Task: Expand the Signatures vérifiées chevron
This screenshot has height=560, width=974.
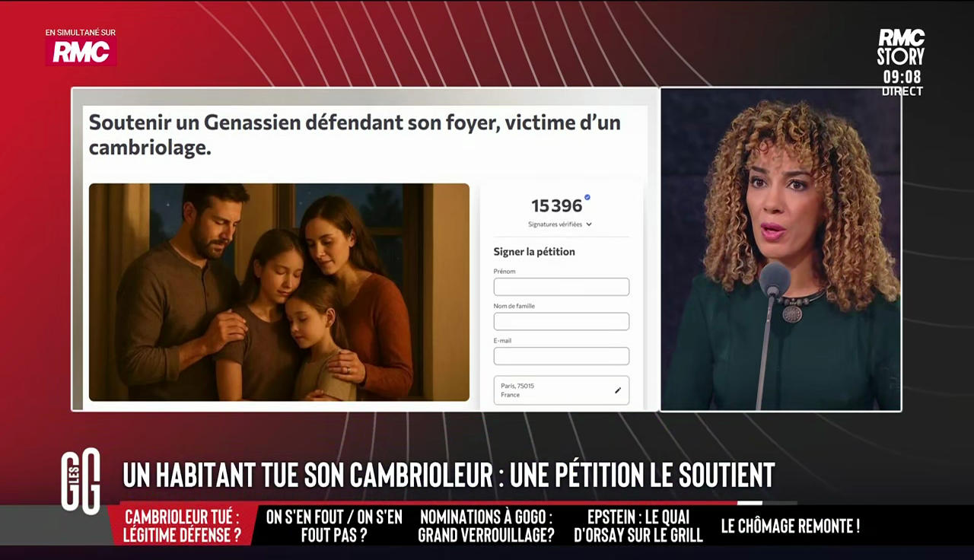Action: (589, 224)
